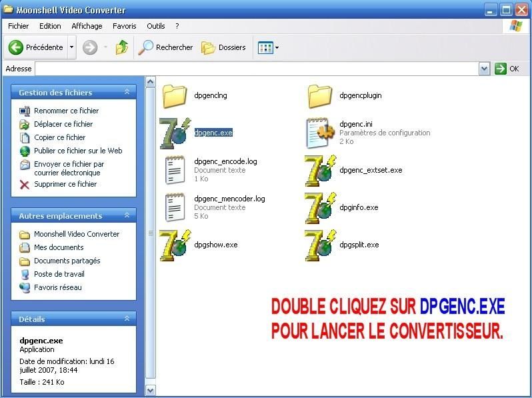Open the Favoris menu
The width and height of the screenshot is (532, 398).
pyautogui.click(x=125, y=26)
